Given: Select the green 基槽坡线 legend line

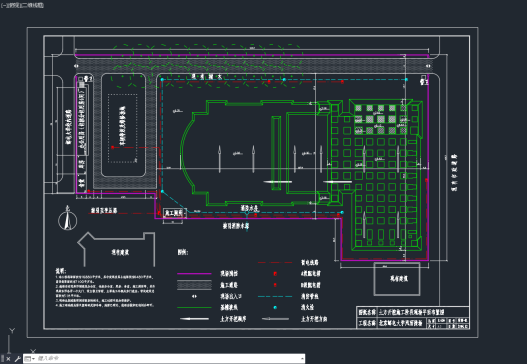Looking at the screenshot, I should pos(194,307).
